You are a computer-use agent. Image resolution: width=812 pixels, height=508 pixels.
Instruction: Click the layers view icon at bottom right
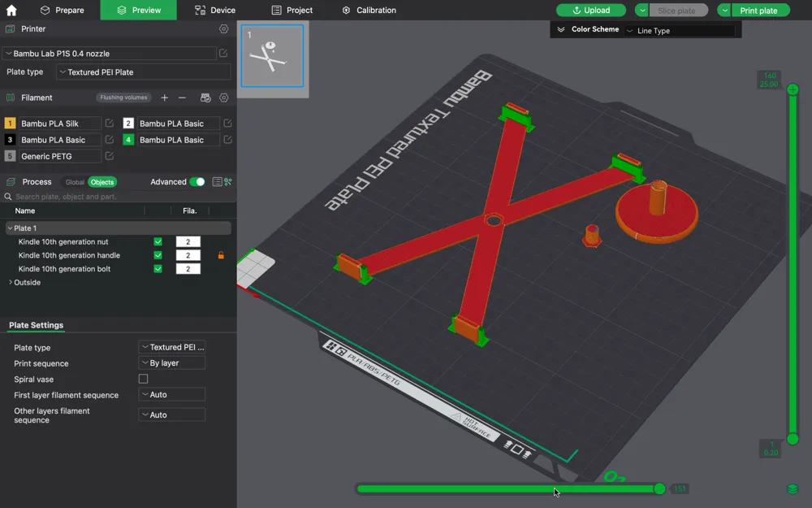coord(793,488)
